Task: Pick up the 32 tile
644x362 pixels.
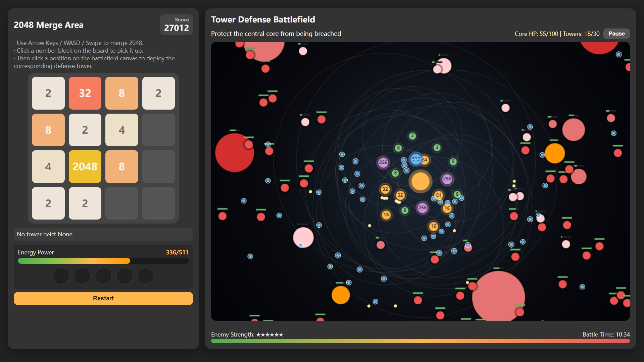Action: point(85,93)
